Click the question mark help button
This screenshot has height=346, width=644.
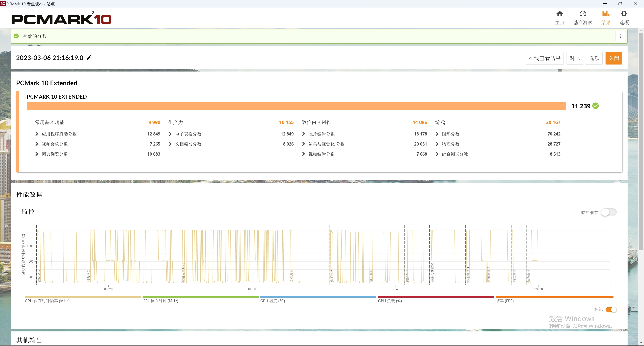pyautogui.click(x=620, y=36)
